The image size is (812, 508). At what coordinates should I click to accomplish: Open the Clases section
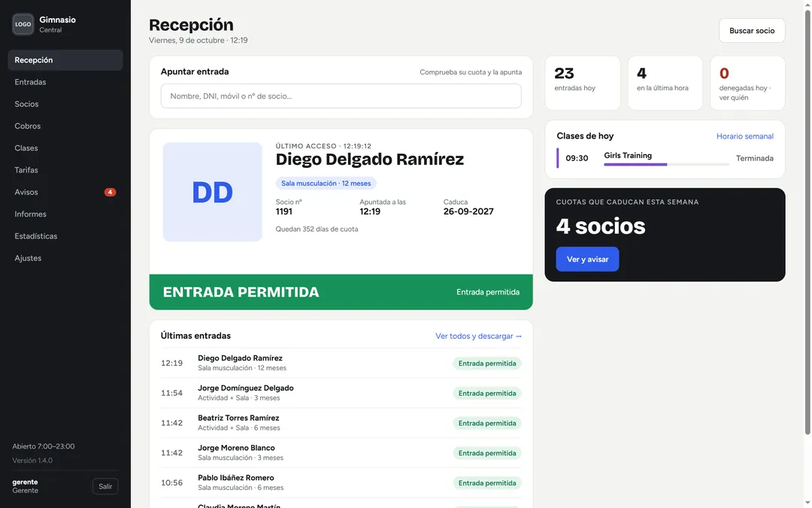(65, 148)
